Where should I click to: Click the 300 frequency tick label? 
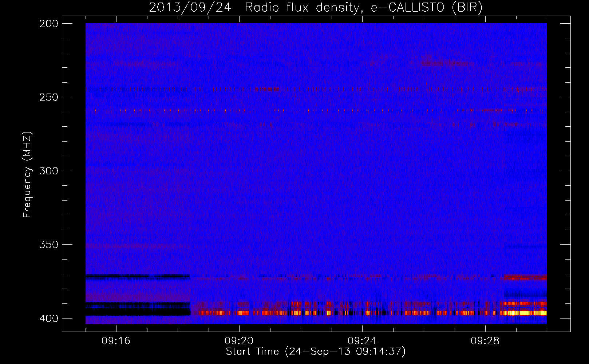[x=49, y=171]
